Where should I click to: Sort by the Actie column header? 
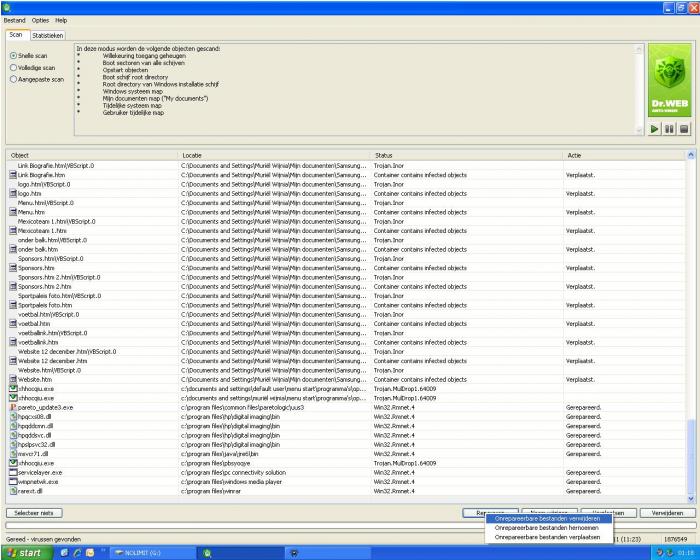click(625, 155)
